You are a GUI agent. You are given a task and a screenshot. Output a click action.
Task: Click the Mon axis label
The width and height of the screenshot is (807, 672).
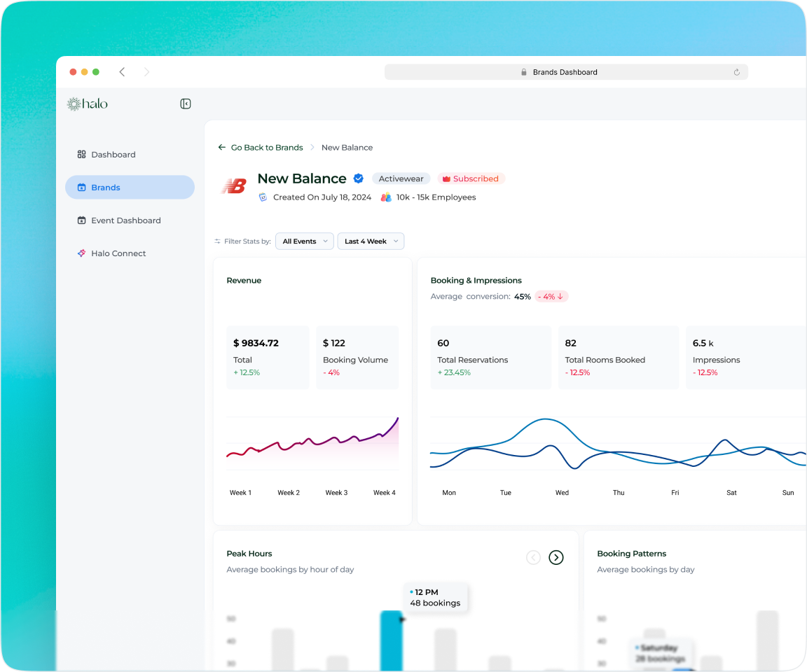[x=449, y=493]
